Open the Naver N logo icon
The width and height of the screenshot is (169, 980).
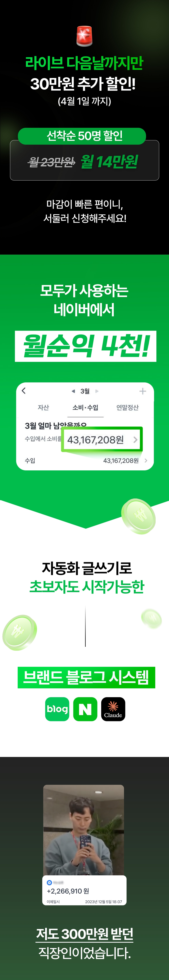[85, 709]
